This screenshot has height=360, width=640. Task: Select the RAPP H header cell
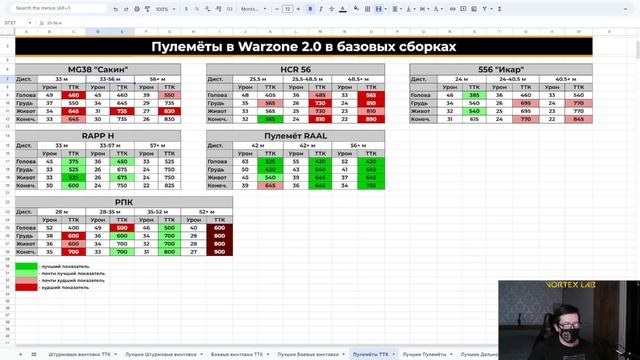point(98,136)
